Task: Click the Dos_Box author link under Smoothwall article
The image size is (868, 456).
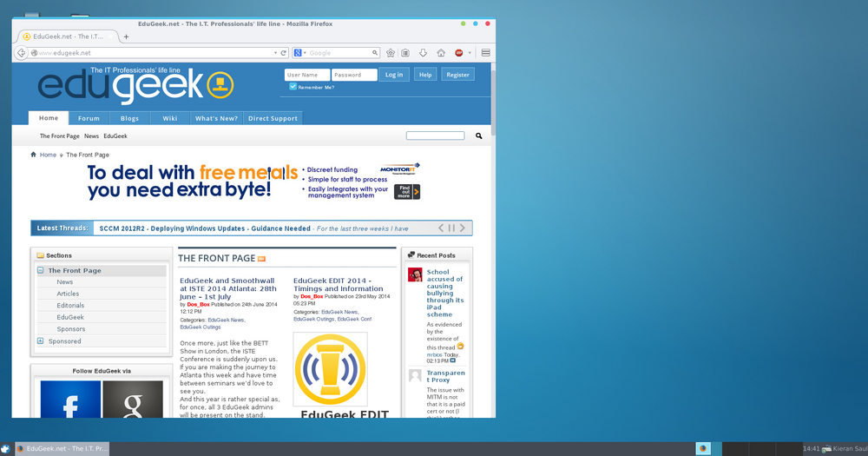Action: 198,304
